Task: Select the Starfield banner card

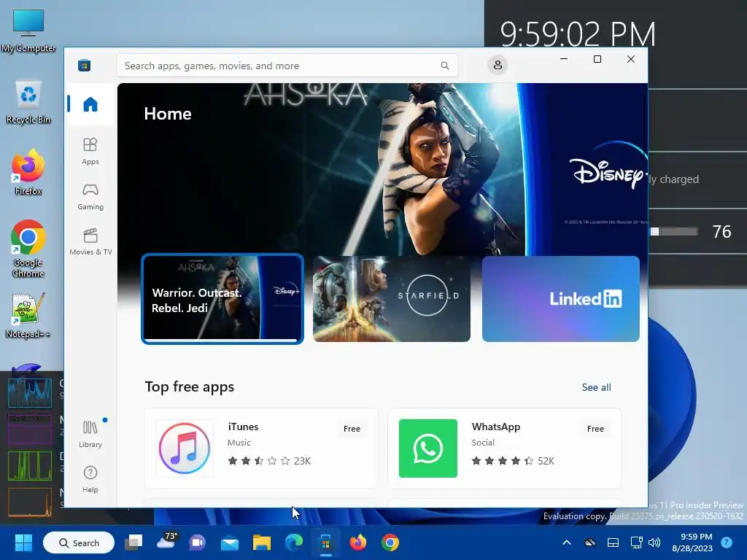Action: click(x=392, y=298)
